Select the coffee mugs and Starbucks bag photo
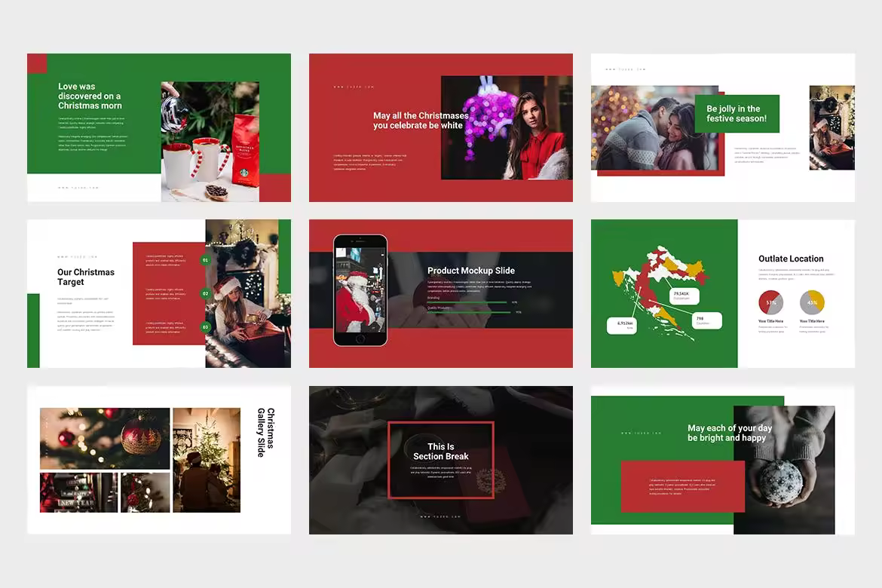This screenshot has height=588, width=882. [x=210, y=142]
